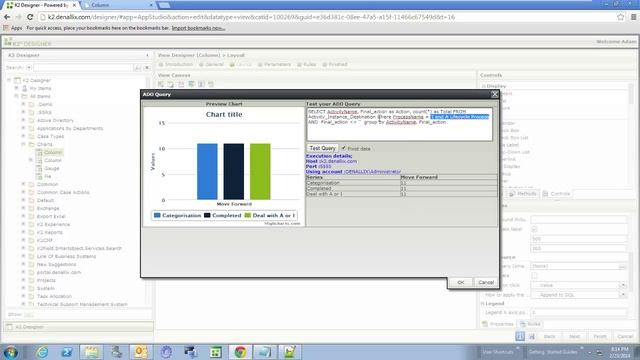Screen dimensions: 640x360
Task: Expand the Case Types folder
Action: [x=23, y=136]
